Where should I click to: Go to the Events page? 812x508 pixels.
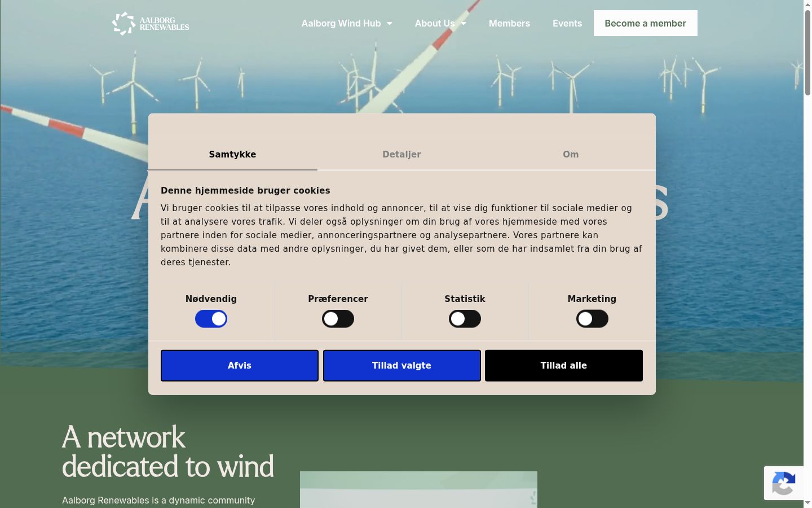[x=567, y=23]
